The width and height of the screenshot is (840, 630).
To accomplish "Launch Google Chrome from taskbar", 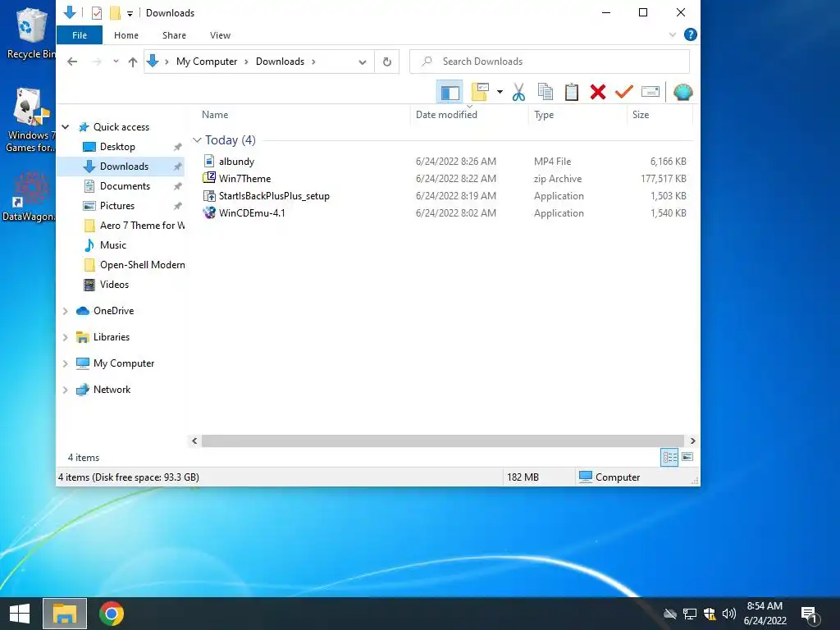I will click(x=112, y=614).
